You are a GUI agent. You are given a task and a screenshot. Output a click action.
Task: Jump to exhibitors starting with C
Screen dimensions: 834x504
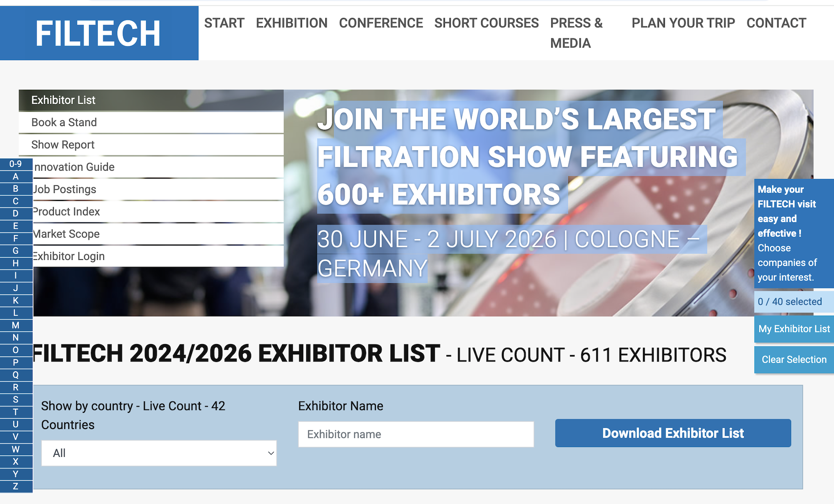pos(16,201)
